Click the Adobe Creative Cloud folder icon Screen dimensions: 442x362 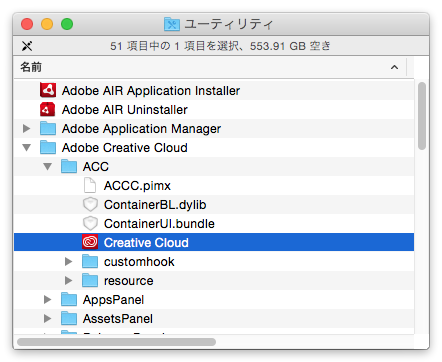48,147
